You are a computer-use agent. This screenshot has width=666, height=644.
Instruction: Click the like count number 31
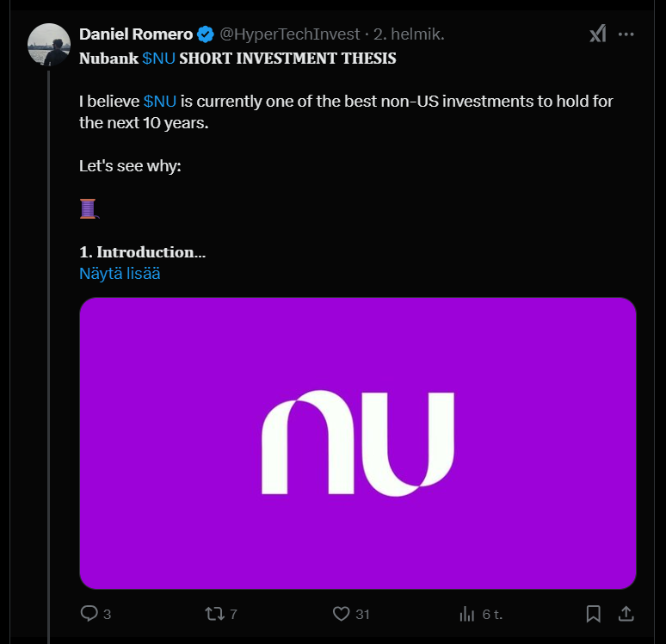tap(362, 614)
